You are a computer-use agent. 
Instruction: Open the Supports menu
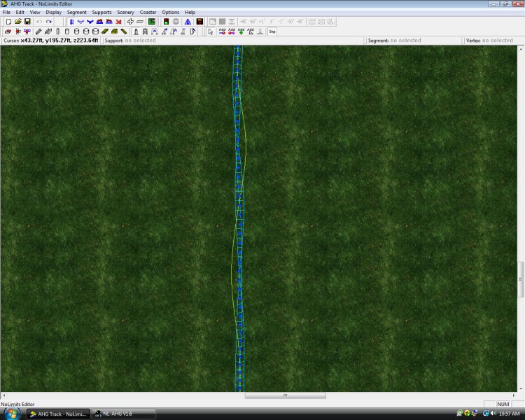(101, 12)
